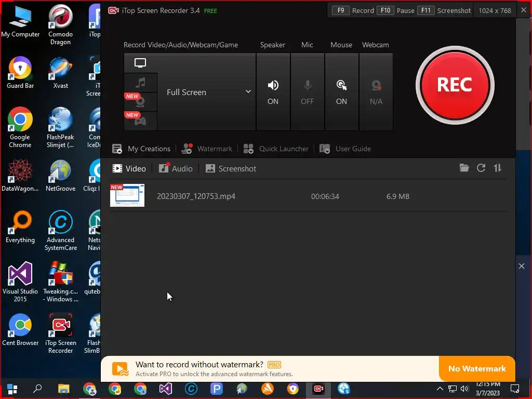Click the file size 6.9 MB
Screen dimensions: 532x399
[397, 196]
